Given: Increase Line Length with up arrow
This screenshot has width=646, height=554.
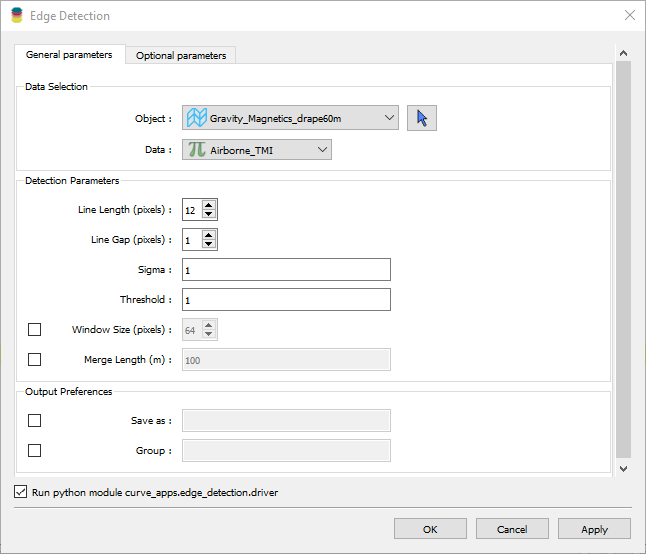Looking at the screenshot, I should coord(208,205).
